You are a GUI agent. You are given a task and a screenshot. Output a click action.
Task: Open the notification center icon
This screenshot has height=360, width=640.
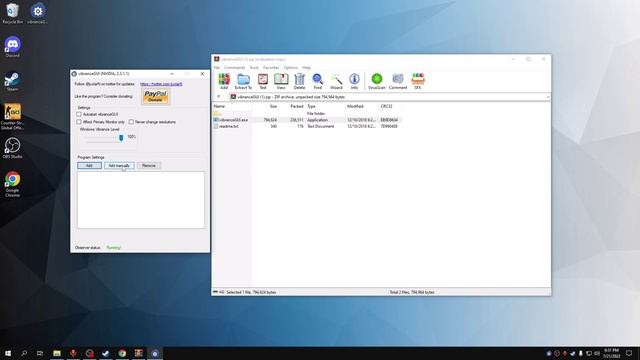(629, 353)
